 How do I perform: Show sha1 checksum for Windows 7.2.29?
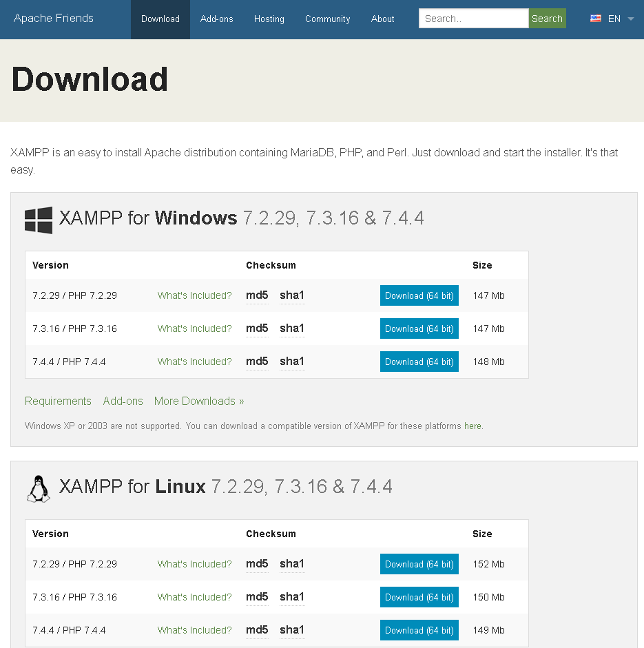click(x=292, y=295)
